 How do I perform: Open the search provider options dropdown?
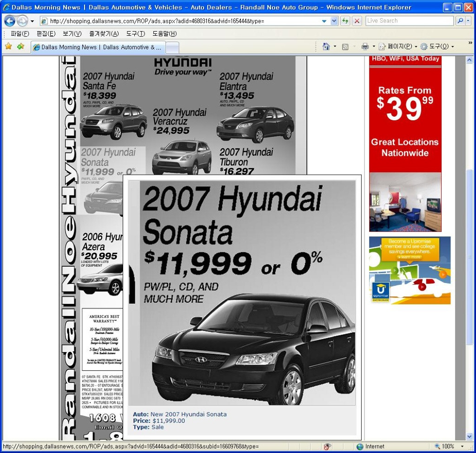pos(468,20)
